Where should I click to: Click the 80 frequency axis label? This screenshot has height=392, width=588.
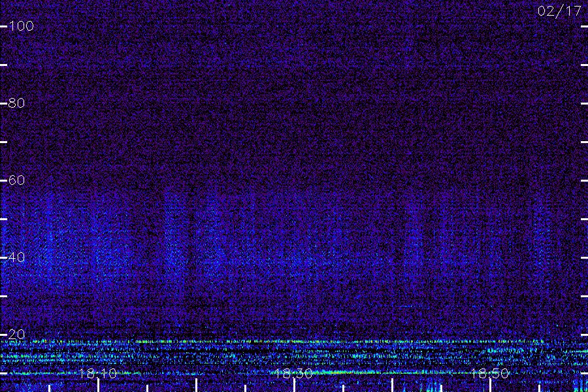16,103
